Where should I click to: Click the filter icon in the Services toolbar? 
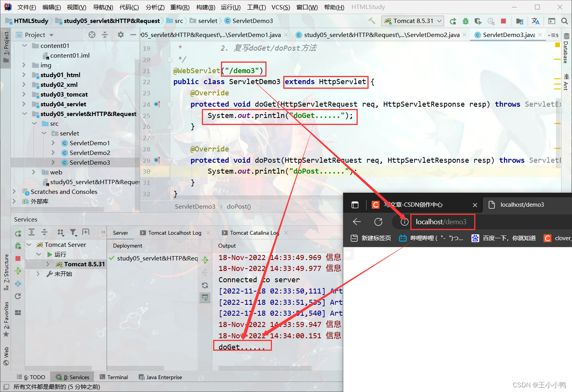[x=74, y=232]
